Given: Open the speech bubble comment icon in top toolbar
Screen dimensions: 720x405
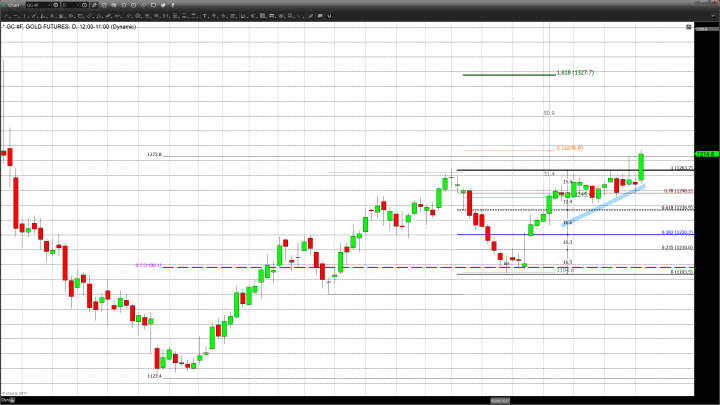Looking at the screenshot, I should coord(153,5).
